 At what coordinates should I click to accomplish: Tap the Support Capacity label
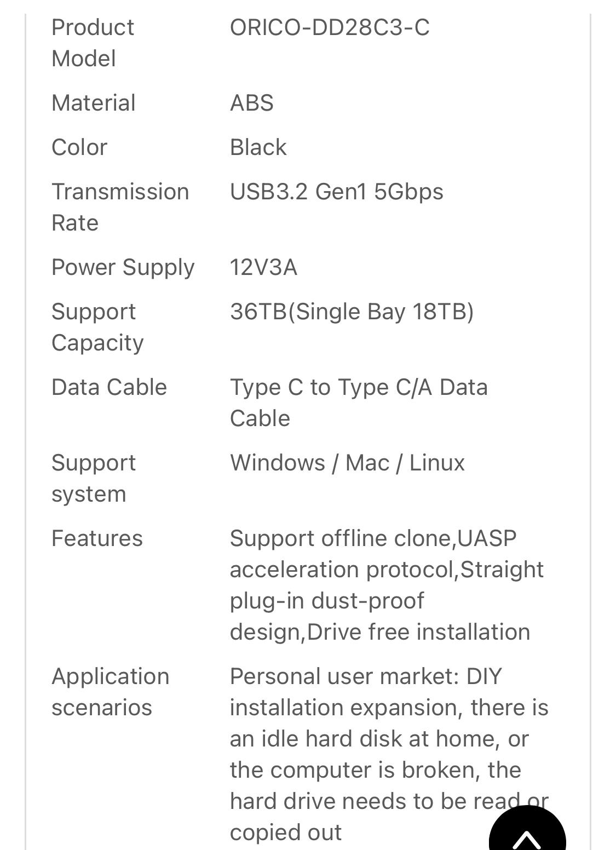click(97, 327)
